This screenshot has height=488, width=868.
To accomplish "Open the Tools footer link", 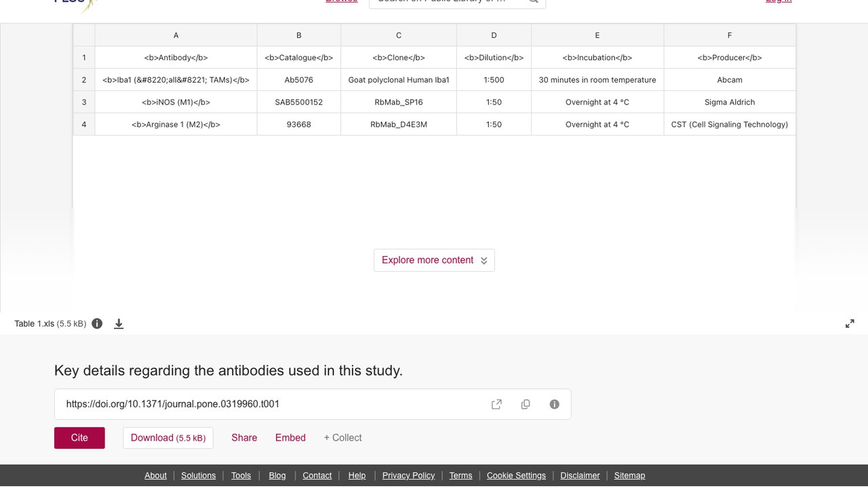I will point(241,475).
